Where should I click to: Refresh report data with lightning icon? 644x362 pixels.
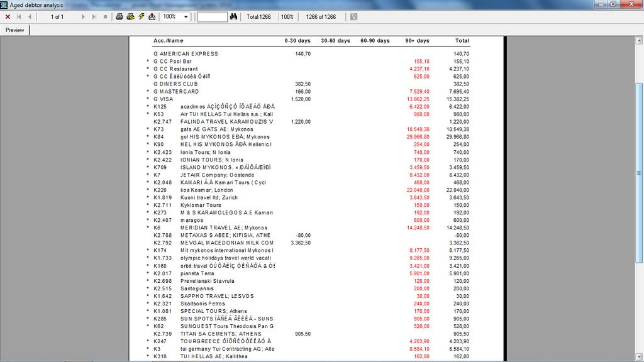point(142,17)
